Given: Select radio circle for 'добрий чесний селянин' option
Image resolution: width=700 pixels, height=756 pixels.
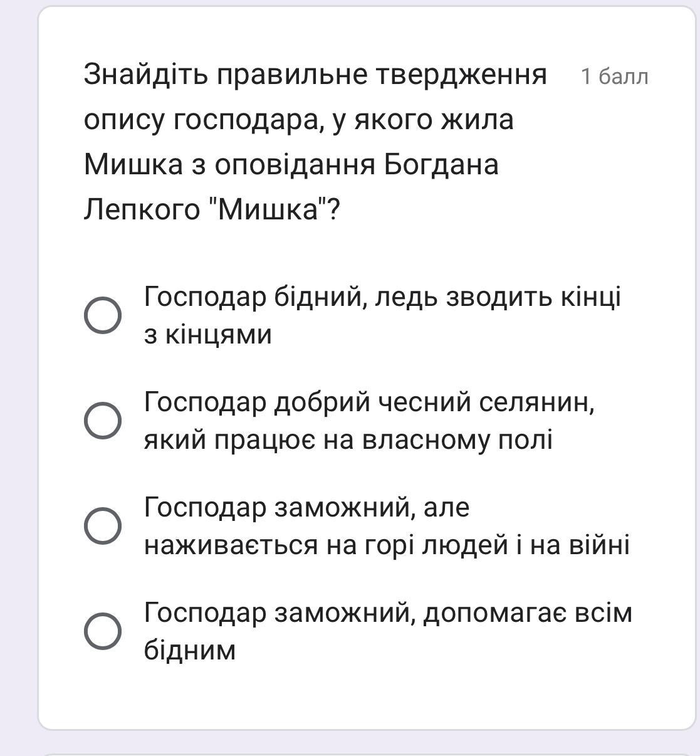Looking at the screenshot, I should (103, 421).
